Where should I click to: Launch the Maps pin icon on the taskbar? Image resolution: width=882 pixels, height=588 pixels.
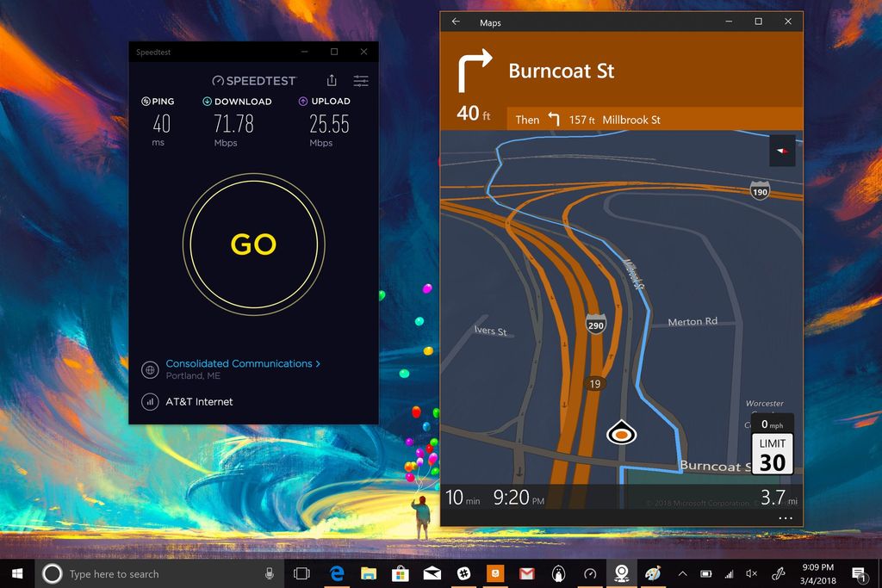621,573
